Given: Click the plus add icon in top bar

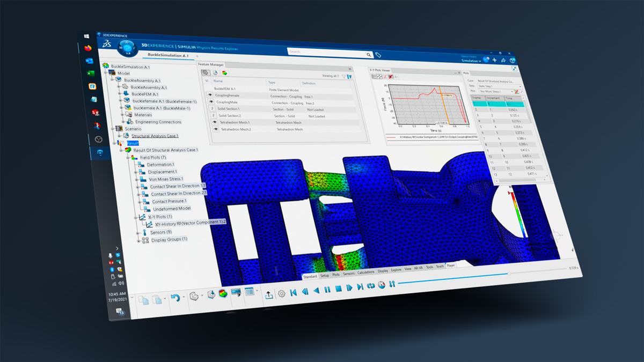Looking at the screenshot, I should tap(494, 60).
